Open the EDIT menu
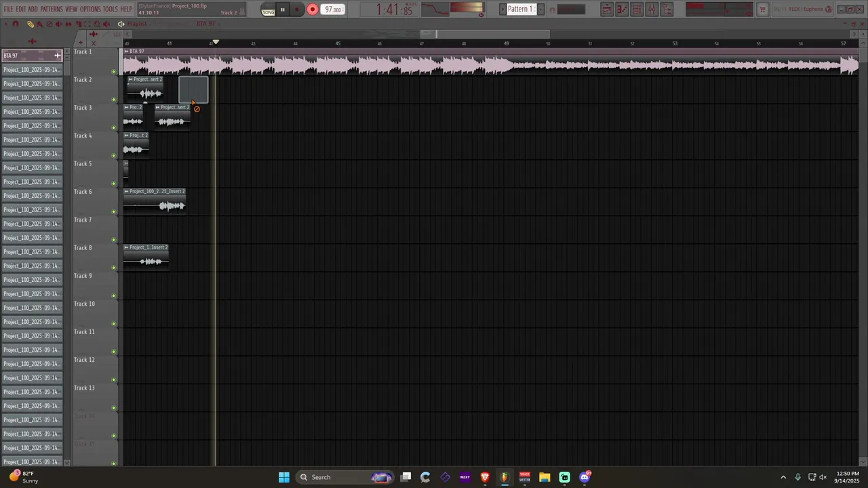 21,9
